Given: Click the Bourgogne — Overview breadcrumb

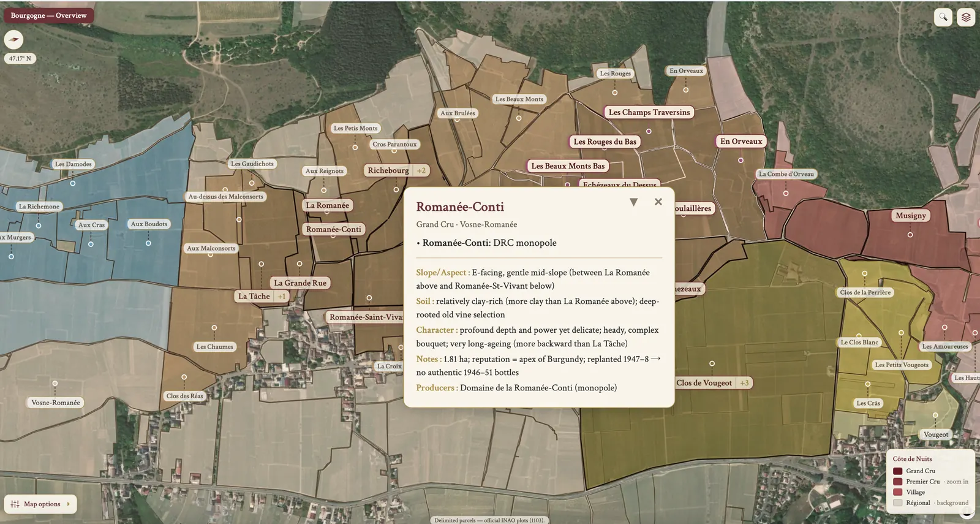Looking at the screenshot, I should tap(48, 15).
